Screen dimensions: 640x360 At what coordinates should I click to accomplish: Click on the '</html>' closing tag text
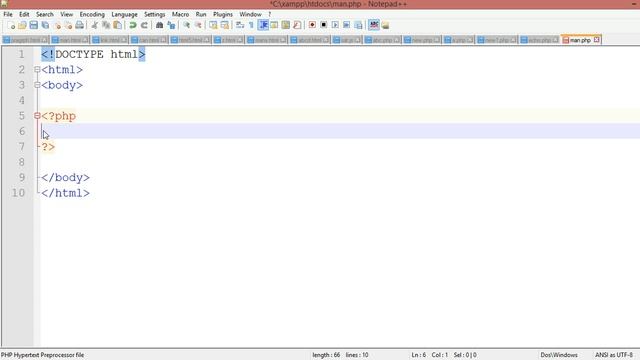[x=65, y=193]
